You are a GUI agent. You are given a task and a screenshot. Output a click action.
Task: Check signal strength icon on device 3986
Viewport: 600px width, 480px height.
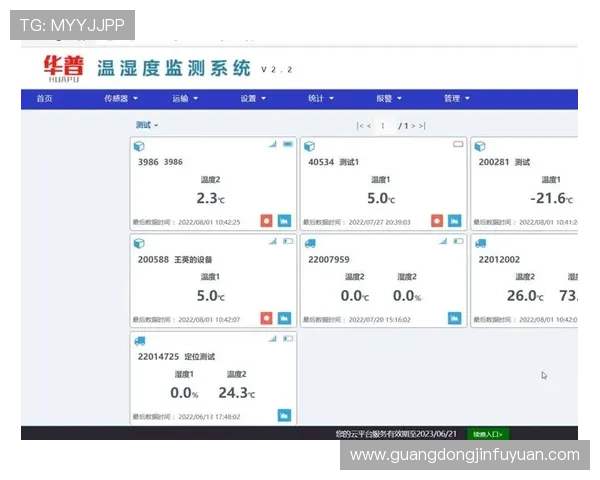[272, 144]
